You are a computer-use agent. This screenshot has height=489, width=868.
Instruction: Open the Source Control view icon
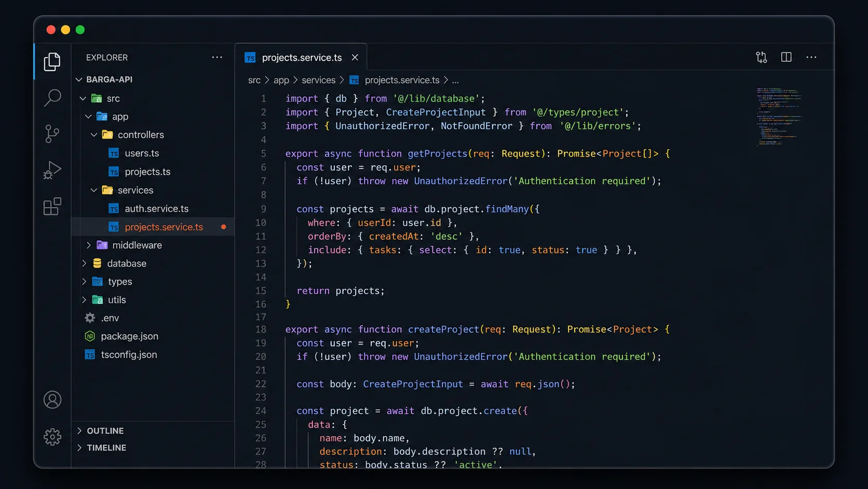click(52, 134)
